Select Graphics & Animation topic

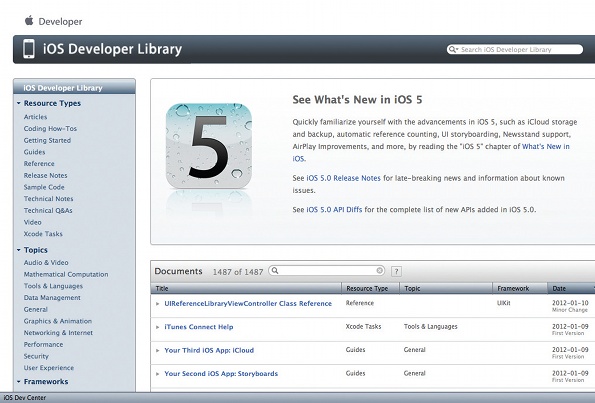(x=58, y=321)
